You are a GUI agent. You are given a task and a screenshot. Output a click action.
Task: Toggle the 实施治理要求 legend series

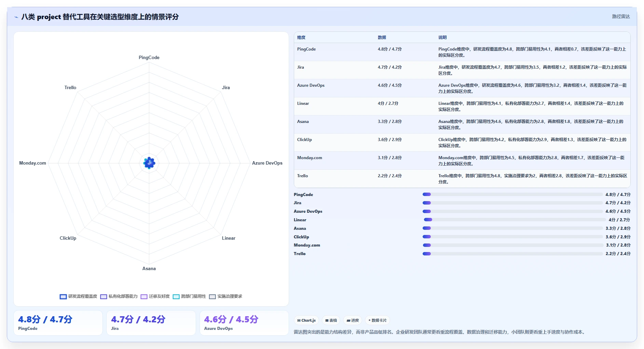click(x=225, y=296)
